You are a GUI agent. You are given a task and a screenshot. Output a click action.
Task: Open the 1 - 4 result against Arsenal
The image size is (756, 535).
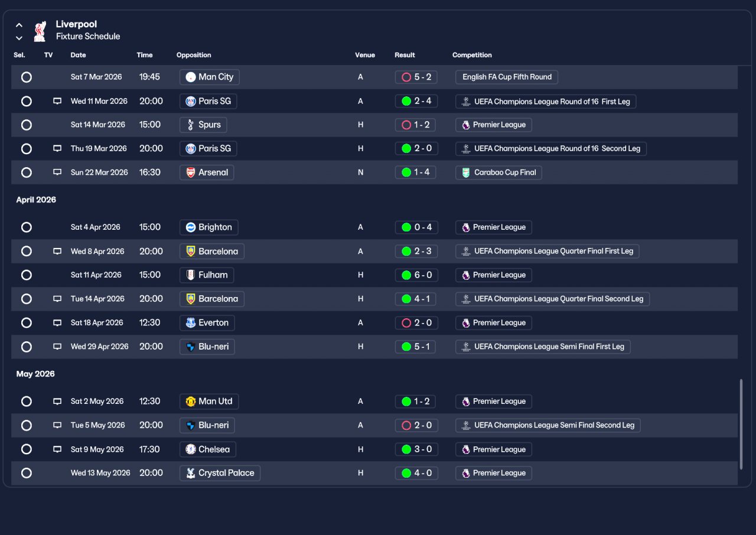pyautogui.click(x=416, y=172)
